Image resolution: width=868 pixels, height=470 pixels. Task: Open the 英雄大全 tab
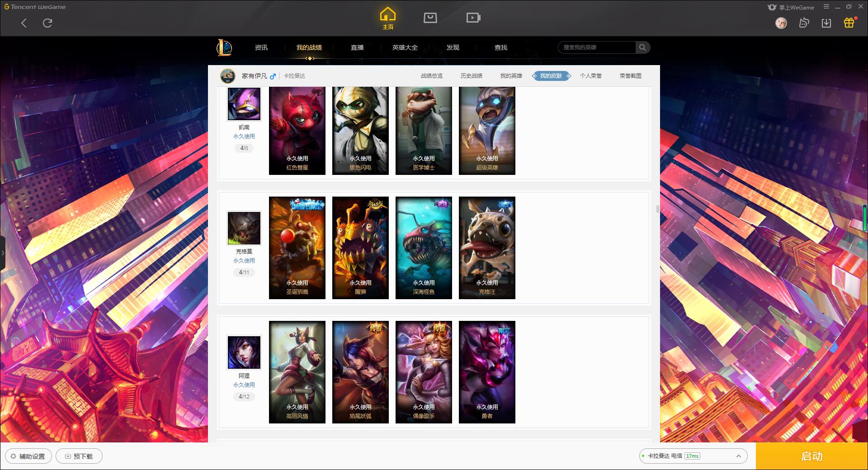click(x=405, y=47)
